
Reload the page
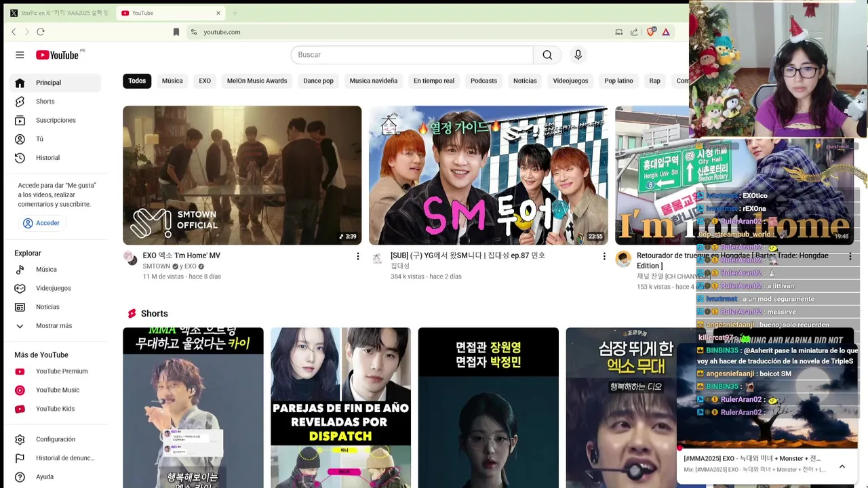pos(41,32)
